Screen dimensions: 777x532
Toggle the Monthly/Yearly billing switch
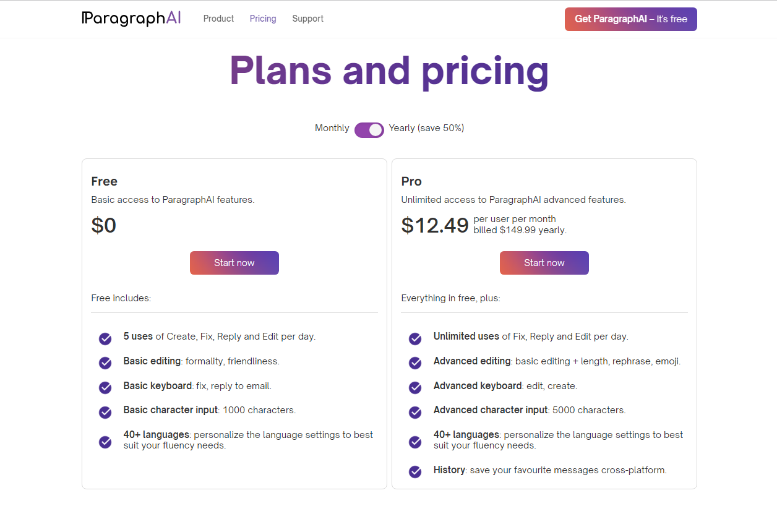[x=369, y=130]
